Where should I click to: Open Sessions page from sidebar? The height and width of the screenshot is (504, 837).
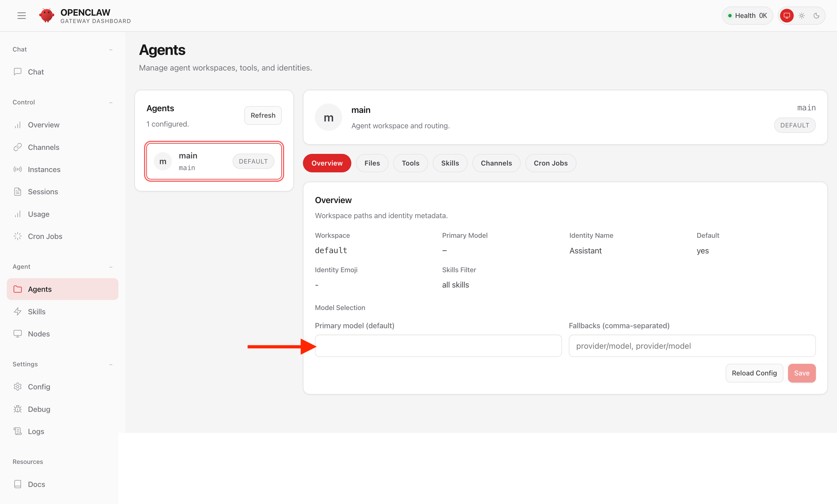[43, 192]
